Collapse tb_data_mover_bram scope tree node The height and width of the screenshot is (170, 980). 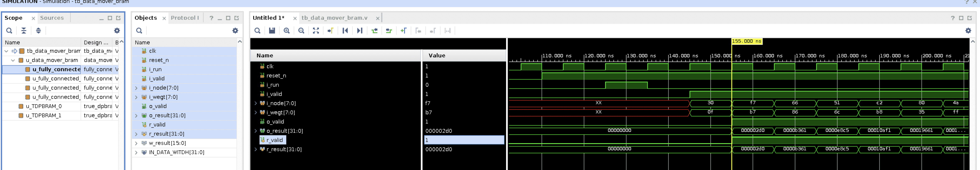point(6,51)
